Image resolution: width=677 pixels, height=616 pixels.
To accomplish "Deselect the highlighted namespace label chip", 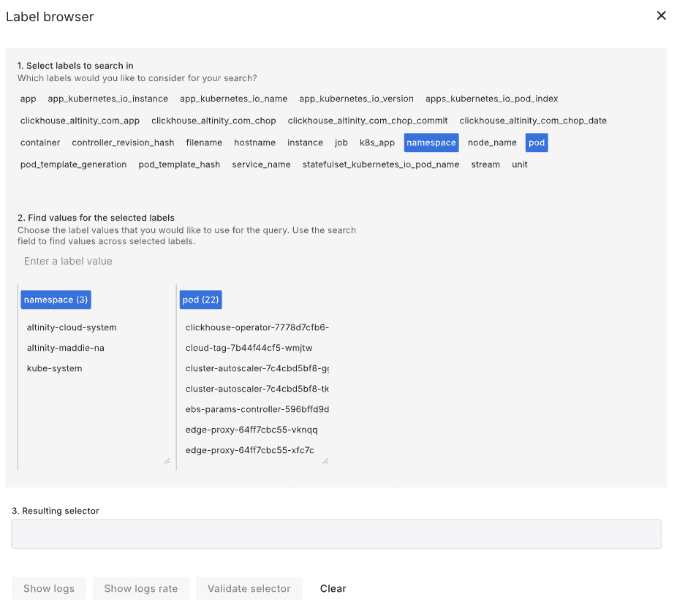I will 431,142.
